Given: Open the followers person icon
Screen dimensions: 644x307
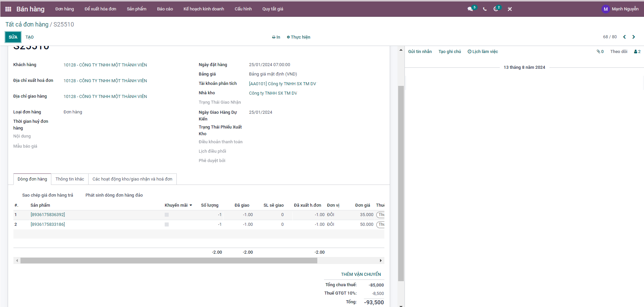Looking at the screenshot, I should click(x=637, y=52).
